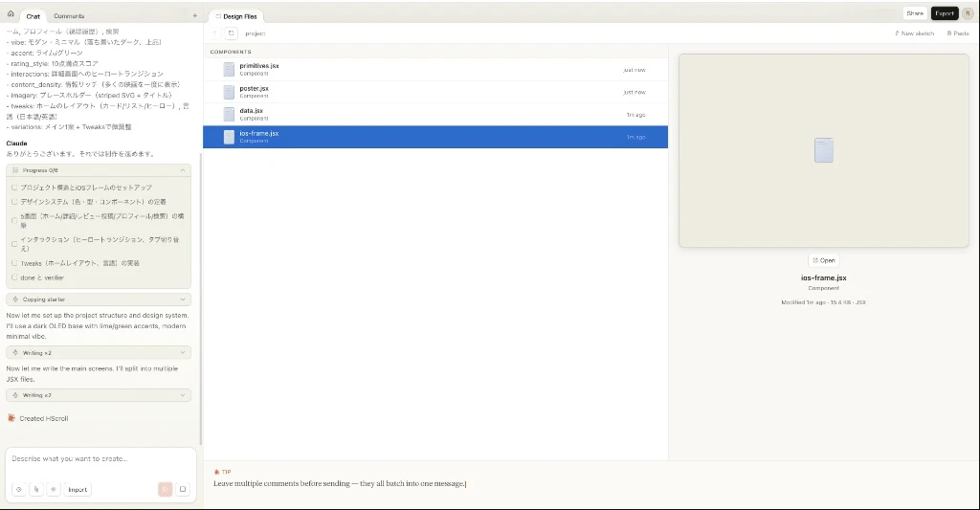Click the Modified 1m ago metadata text
The image size is (980, 510).
click(824, 302)
